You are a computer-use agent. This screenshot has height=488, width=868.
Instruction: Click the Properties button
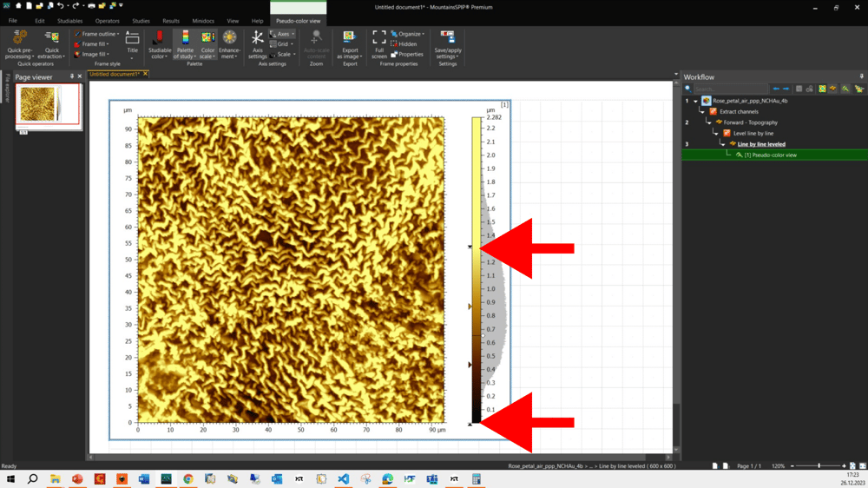pos(406,54)
